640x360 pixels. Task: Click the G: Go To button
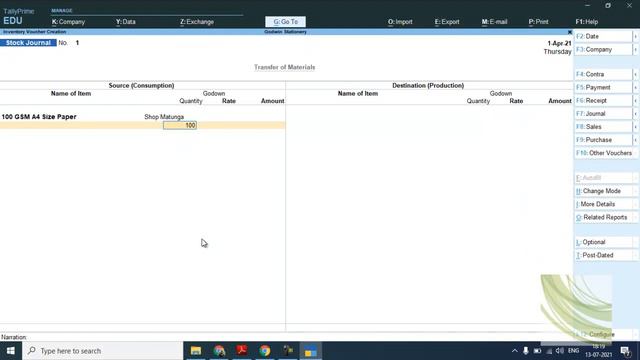coord(285,22)
